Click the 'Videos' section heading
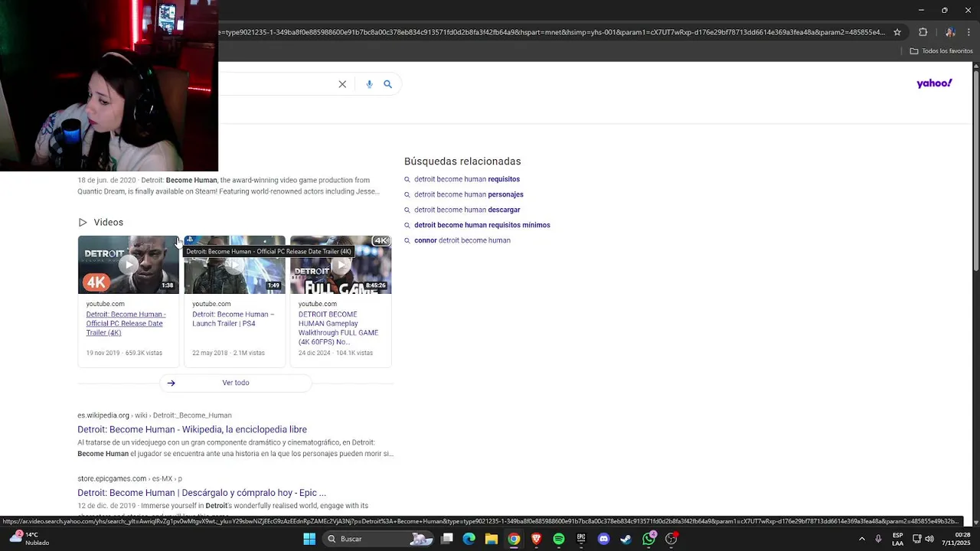The image size is (980, 551). [108, 222]
